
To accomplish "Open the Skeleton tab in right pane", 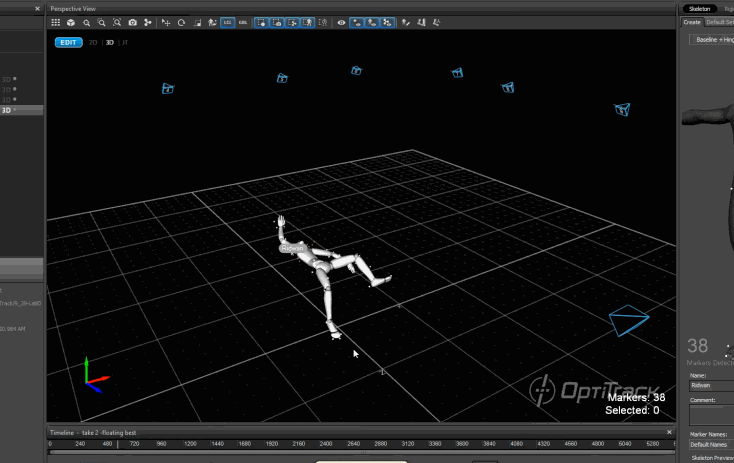I will point(699,9).
